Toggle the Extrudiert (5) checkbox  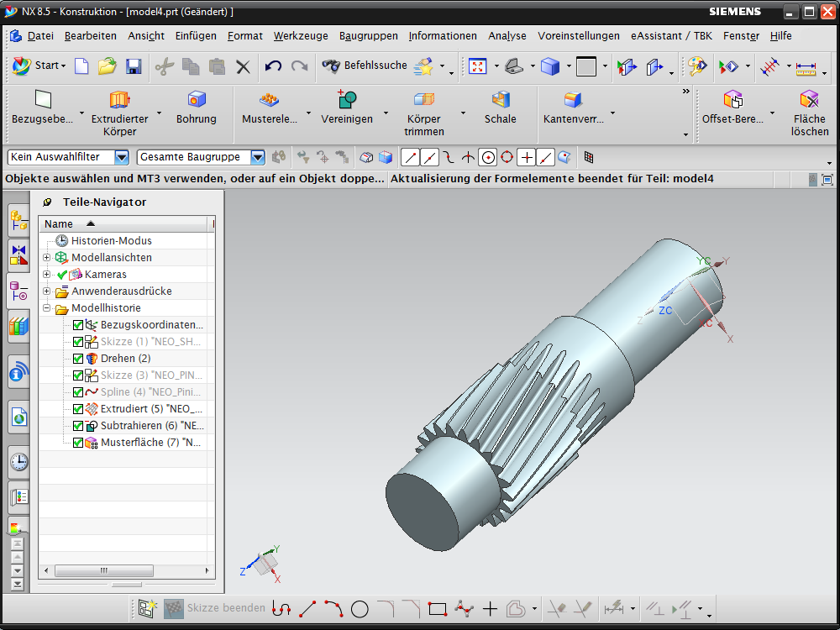click(x=78, y=409)
